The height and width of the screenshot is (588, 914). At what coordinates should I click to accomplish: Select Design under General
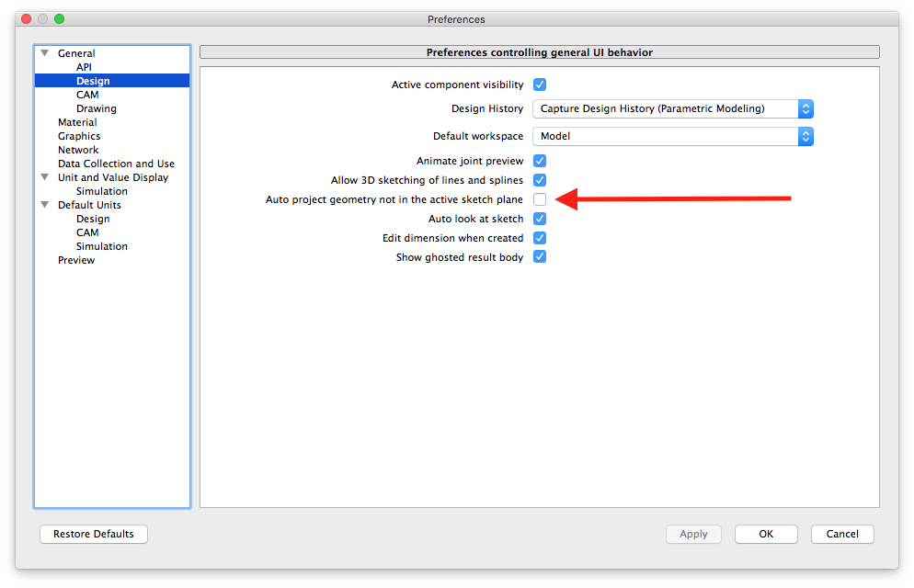93,81
